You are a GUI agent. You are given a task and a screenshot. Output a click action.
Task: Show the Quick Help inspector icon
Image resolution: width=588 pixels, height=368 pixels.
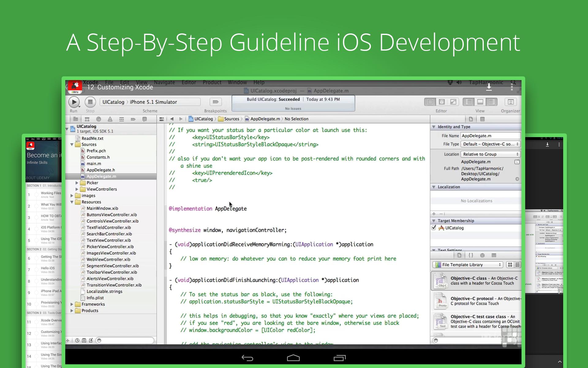[482, 119]
